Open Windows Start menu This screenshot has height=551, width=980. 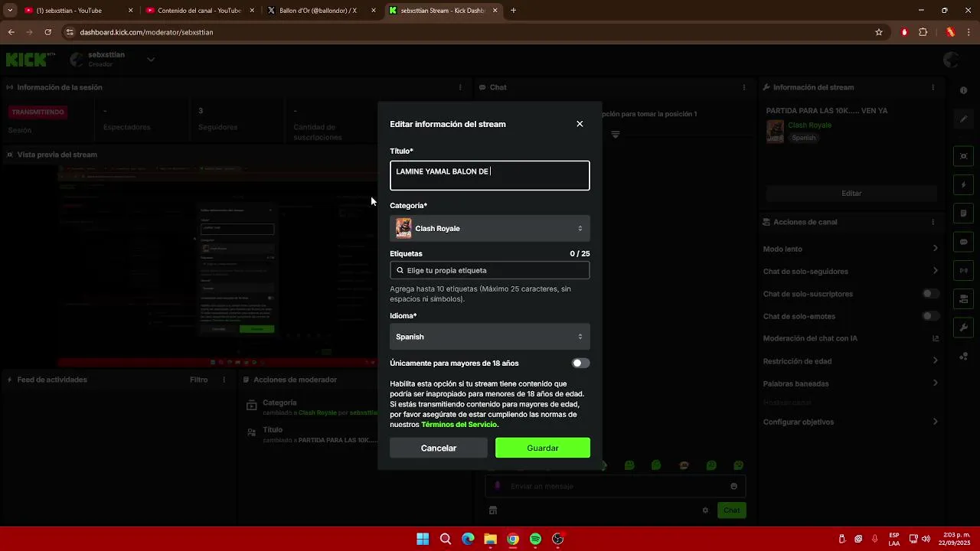[423, 539]
